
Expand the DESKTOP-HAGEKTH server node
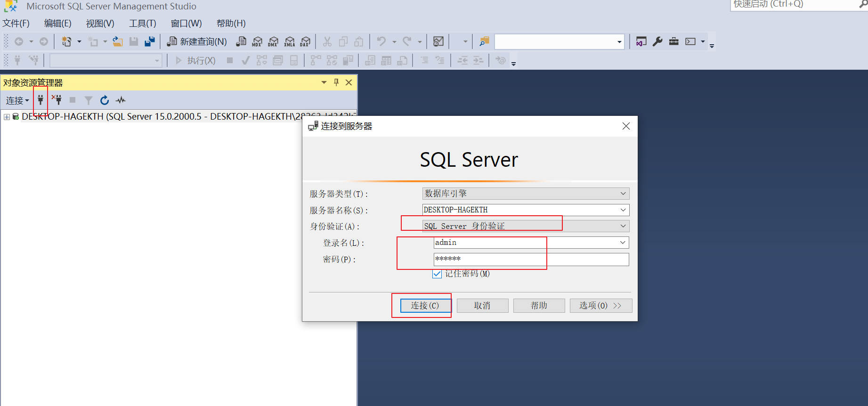[7, 117]
